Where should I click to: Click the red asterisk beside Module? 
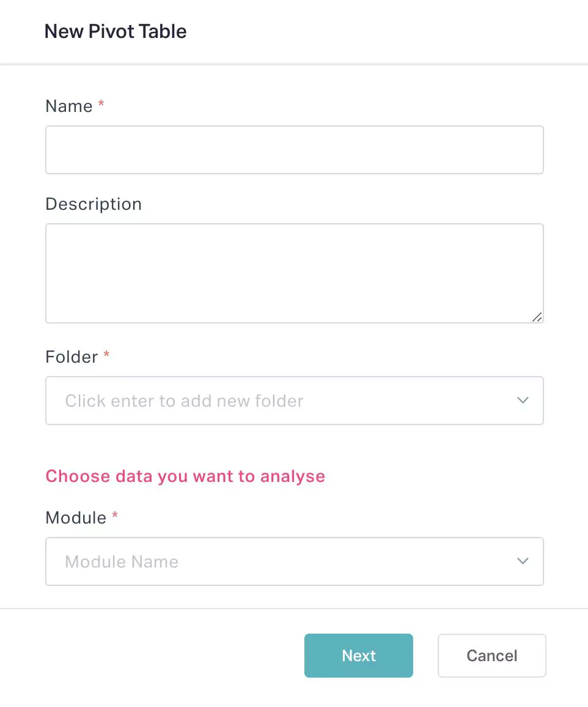[115, 516]
